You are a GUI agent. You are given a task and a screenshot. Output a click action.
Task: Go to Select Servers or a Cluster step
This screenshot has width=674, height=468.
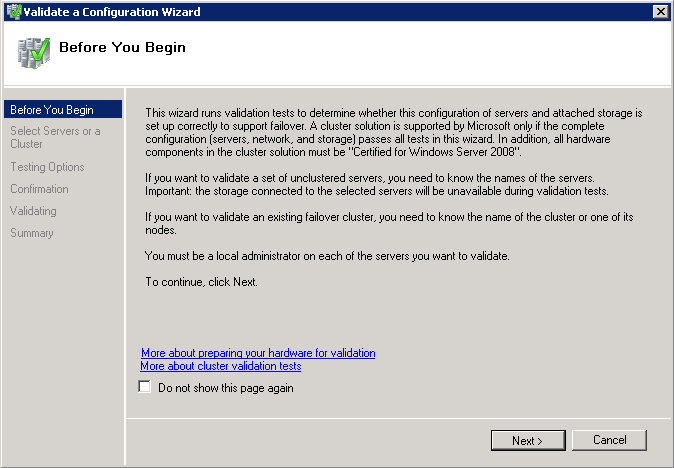[x=55, y=138]
